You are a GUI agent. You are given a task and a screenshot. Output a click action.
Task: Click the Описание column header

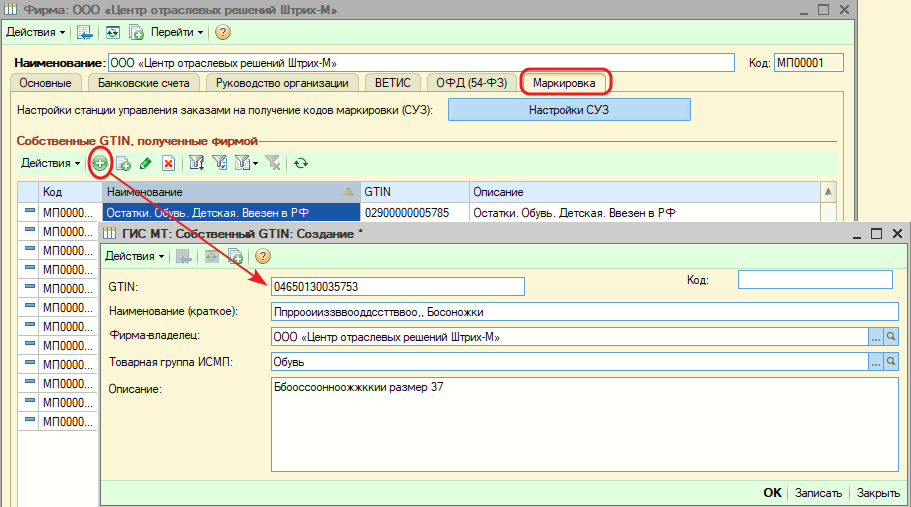644,192
